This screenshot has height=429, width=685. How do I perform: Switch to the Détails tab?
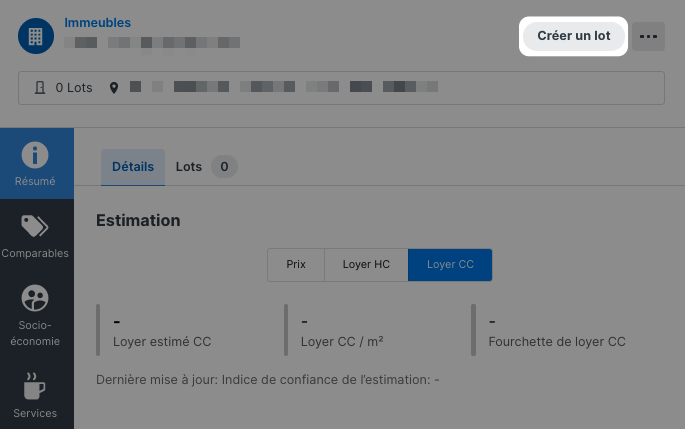point(133,167)
